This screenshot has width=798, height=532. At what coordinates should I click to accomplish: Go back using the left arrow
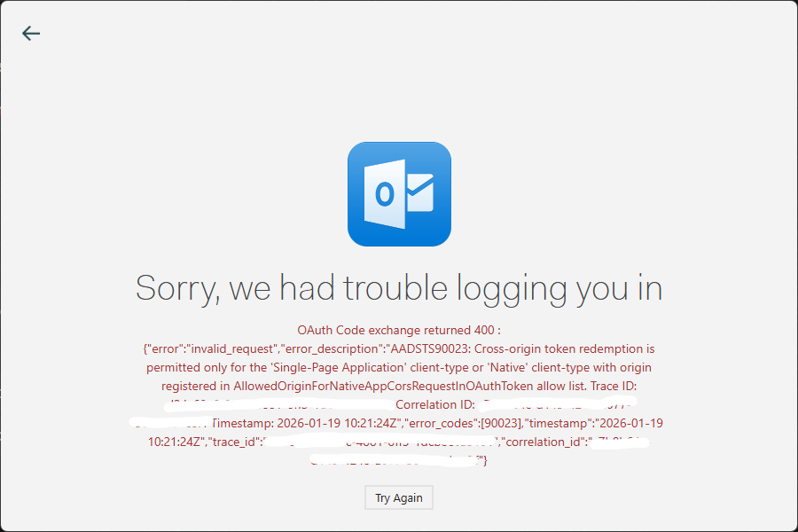click(31, 34)
